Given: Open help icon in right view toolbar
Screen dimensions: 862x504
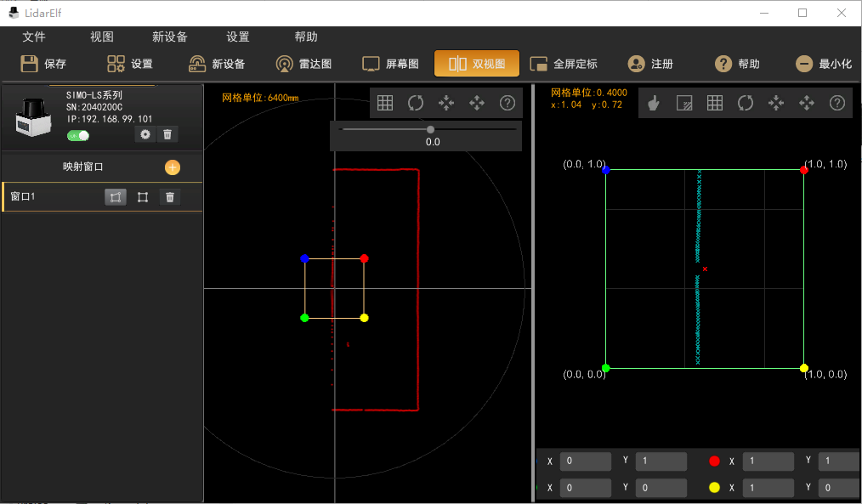Looking at the screenshot, I should pos(837,103).
